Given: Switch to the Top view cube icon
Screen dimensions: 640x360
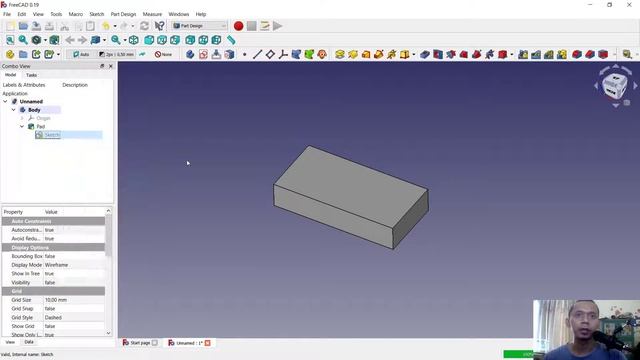Looking at the screenshot, I should pos(162,40).
